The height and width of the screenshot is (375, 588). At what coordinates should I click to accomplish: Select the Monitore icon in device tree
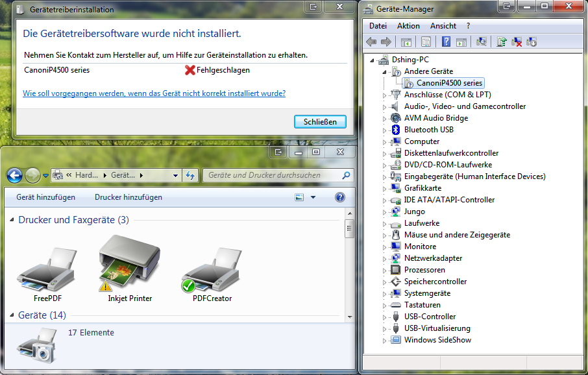396,247
